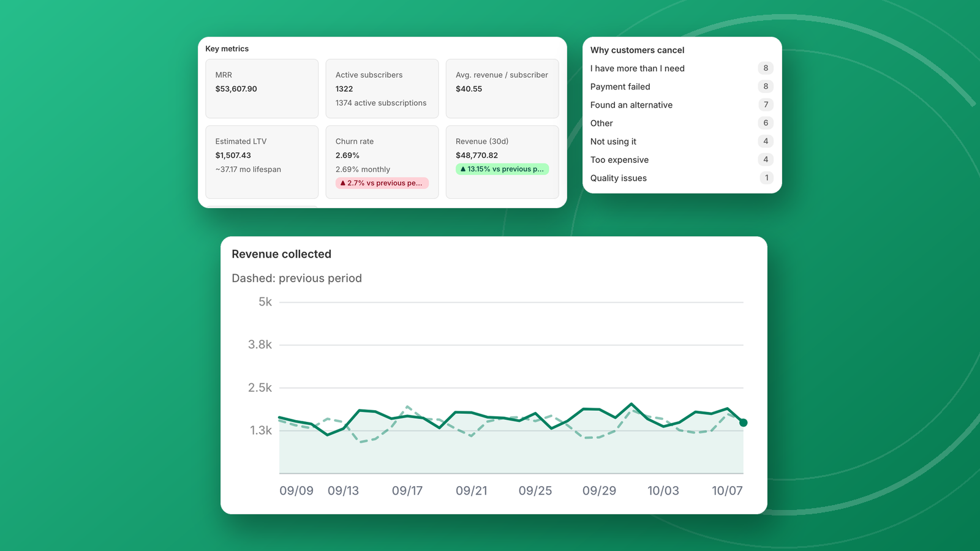Click the 2.5k y-axis label

(260, 388)
